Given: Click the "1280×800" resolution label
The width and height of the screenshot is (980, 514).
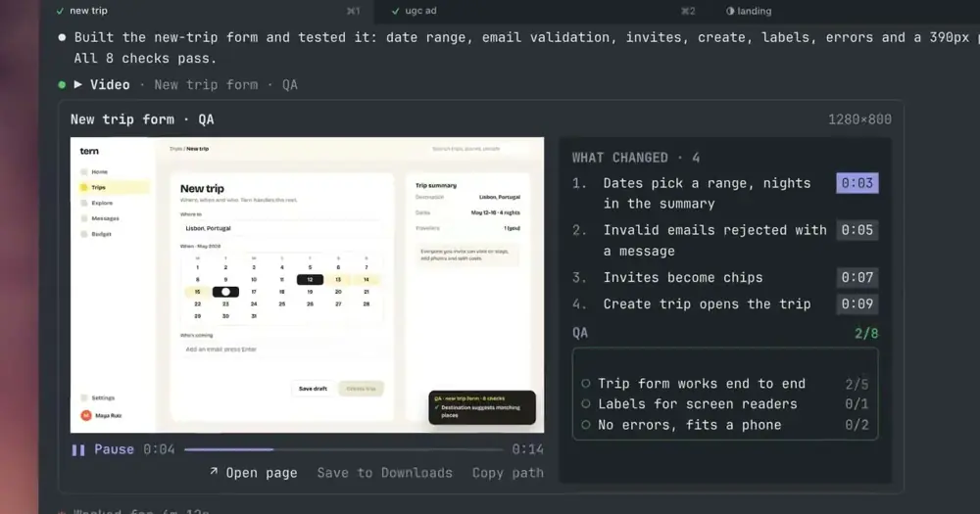Looking at the screenshot, I should [860, 119].
